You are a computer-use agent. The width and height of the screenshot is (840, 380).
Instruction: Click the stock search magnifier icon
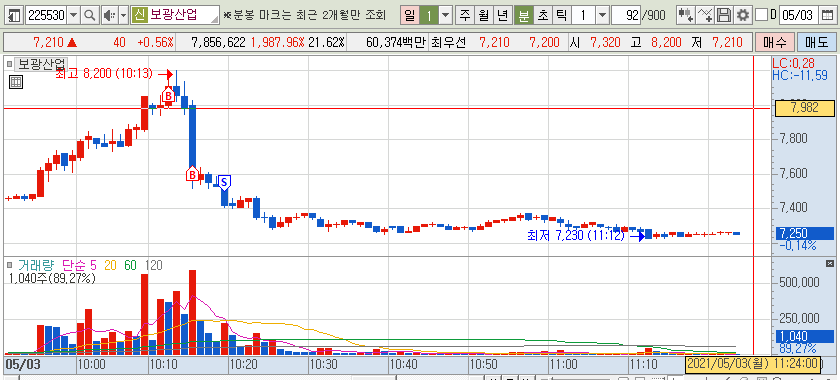[x=89, y=15]
